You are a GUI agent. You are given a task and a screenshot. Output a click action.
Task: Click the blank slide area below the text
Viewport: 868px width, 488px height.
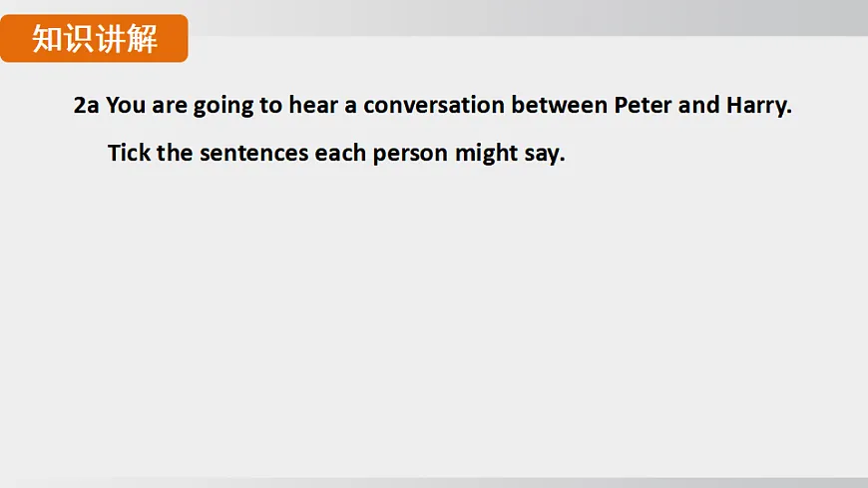(434, 329)
